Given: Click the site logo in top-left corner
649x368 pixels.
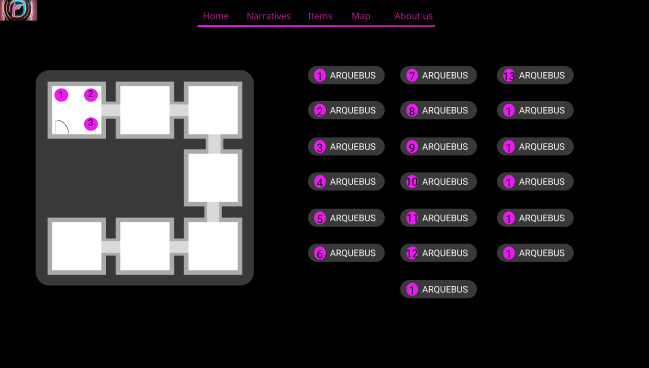Looking at the screenshot, I should (x=19, y=10).
